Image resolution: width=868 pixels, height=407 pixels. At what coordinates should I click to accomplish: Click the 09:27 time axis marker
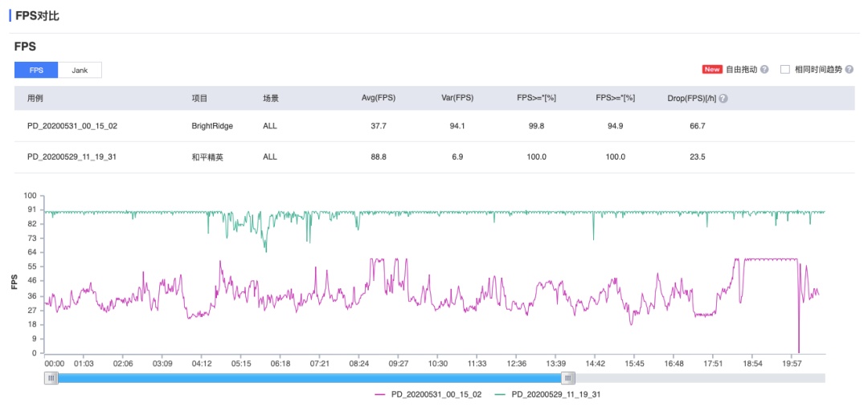[399, 364]
